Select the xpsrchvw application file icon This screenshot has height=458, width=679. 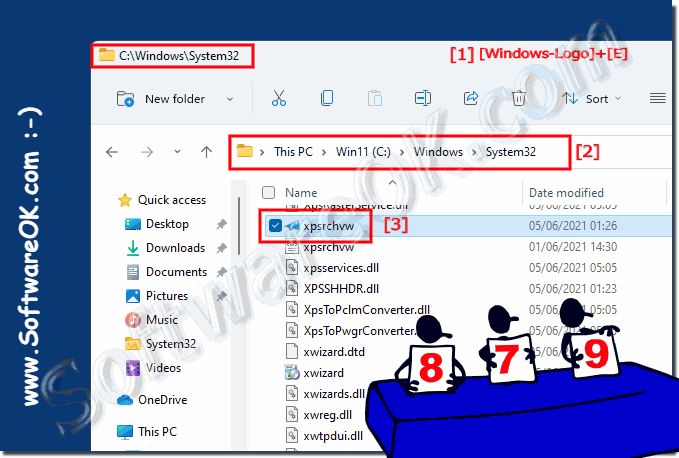[292, 226]
